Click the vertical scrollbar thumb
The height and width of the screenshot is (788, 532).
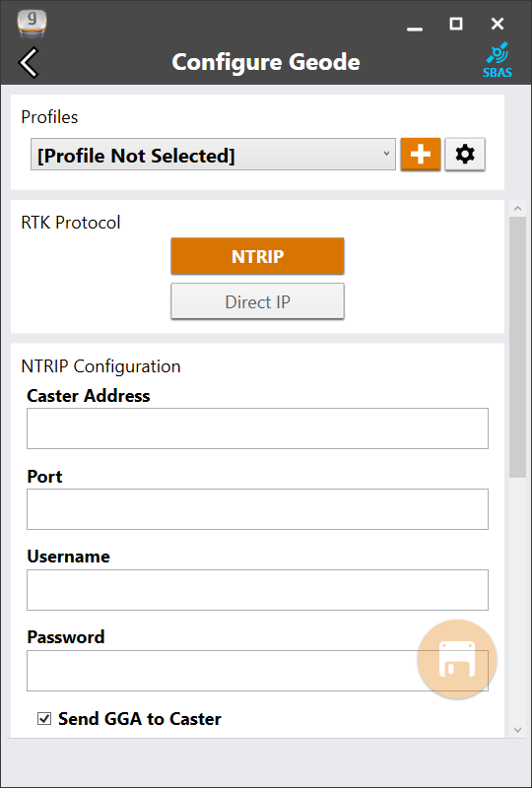pos(518,347)
